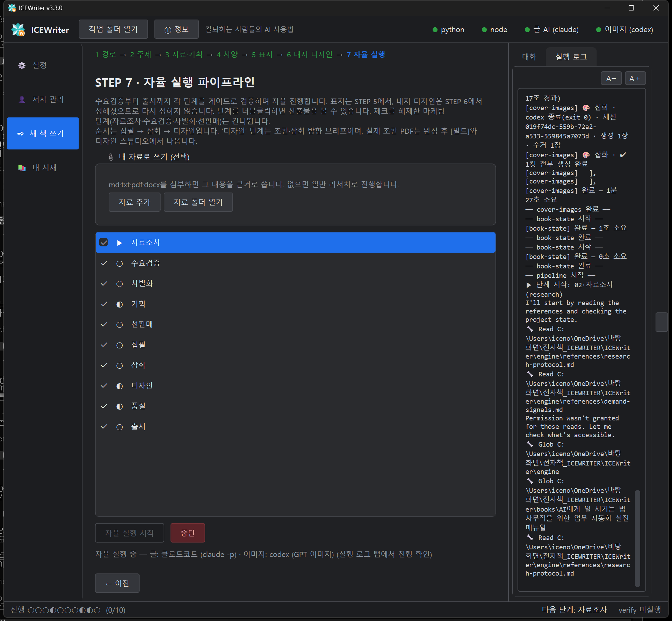Open the 정보 info button
This screenshot has height=621, width=672.
pos(176,29)
